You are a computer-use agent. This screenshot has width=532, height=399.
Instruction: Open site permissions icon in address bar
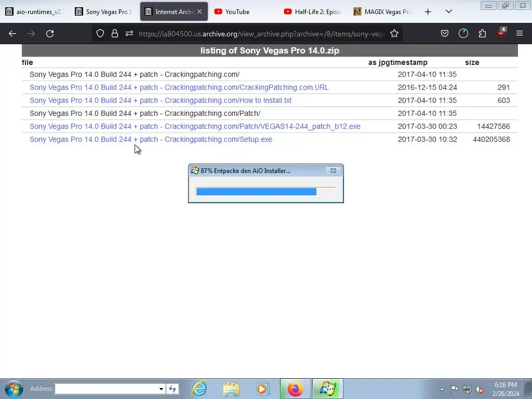(x=129, y=33)
